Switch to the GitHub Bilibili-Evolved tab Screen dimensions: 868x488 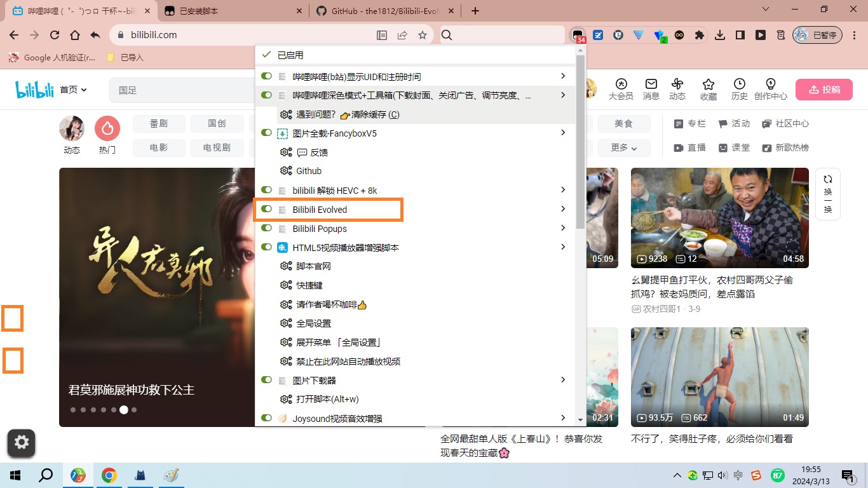click(385, 11)
